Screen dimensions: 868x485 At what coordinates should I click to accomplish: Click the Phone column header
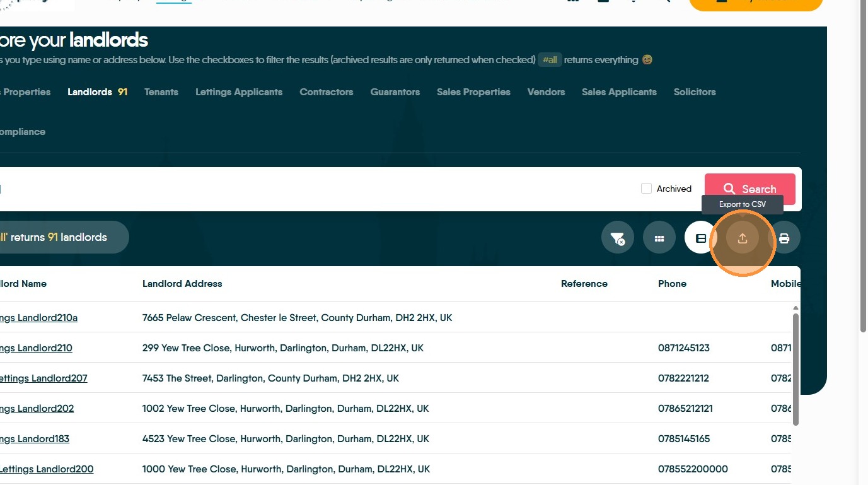(672, 284)
